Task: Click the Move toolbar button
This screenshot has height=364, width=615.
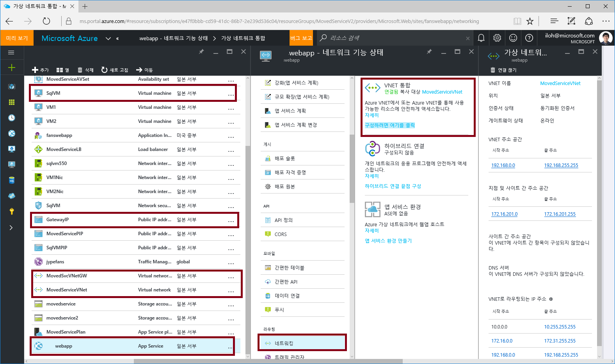Action: [x=144, y=70]
